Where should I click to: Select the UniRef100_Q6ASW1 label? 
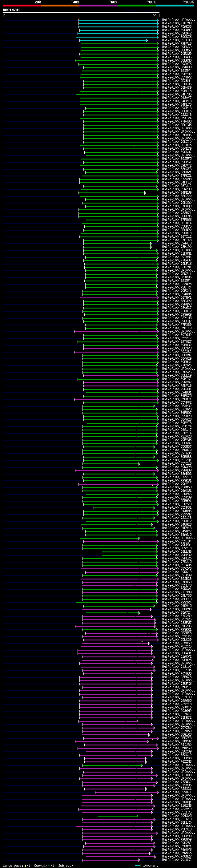click(x=177, y=491)
